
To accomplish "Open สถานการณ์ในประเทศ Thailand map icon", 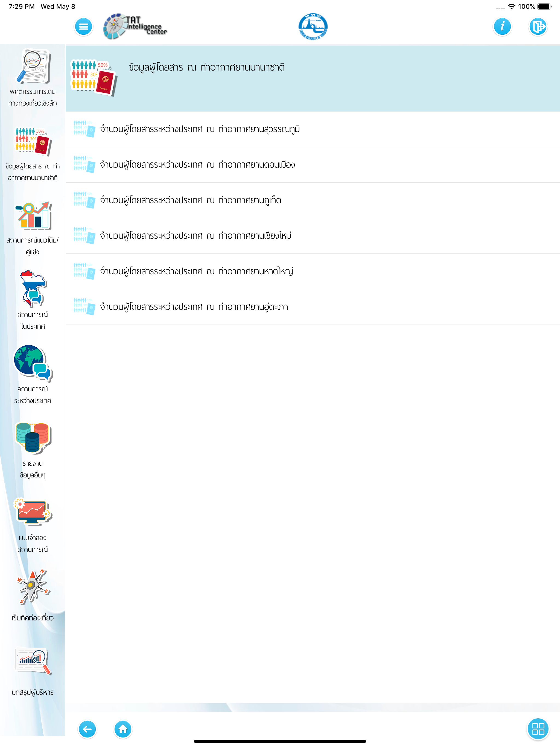I will pyautogui.click(x=33, y=289).
